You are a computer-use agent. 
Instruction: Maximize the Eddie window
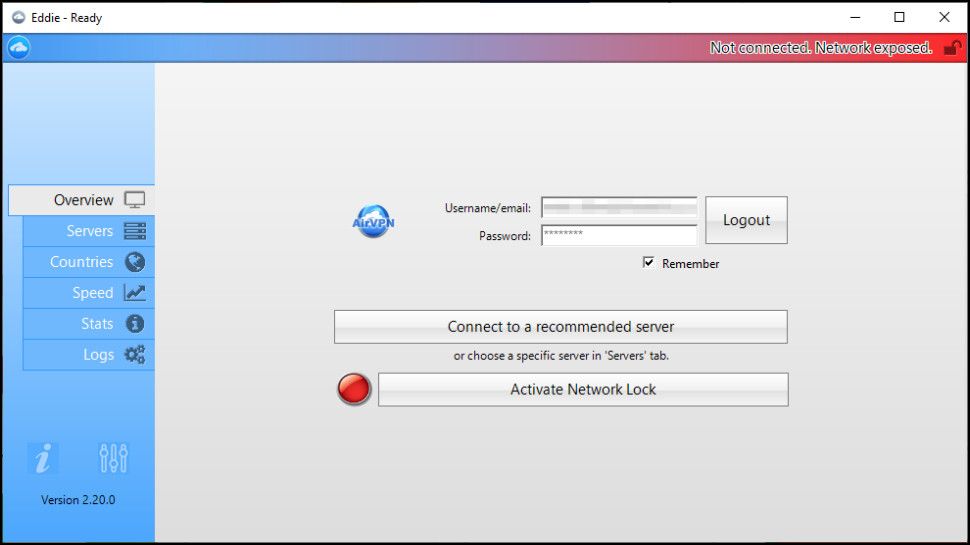pos(899,17)
